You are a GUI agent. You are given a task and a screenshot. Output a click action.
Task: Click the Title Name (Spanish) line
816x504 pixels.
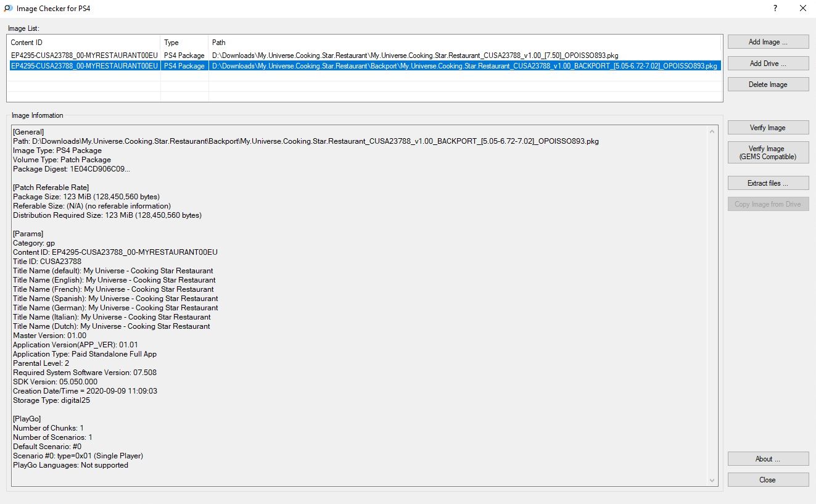tap(115, 299)
